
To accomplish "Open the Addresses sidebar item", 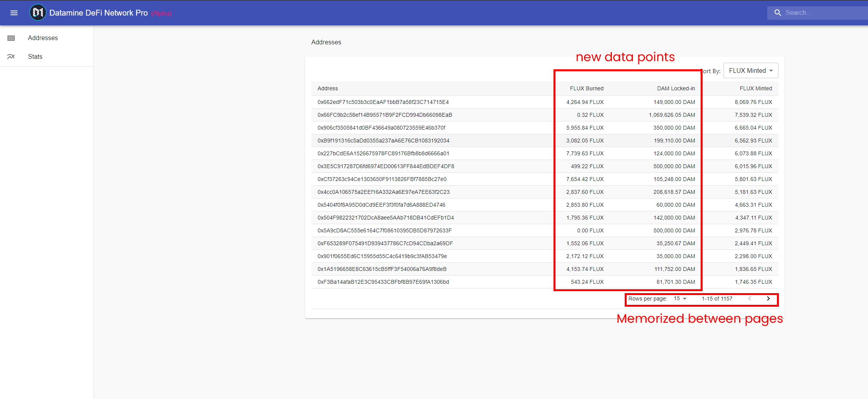I will click(x=47, y=38).
